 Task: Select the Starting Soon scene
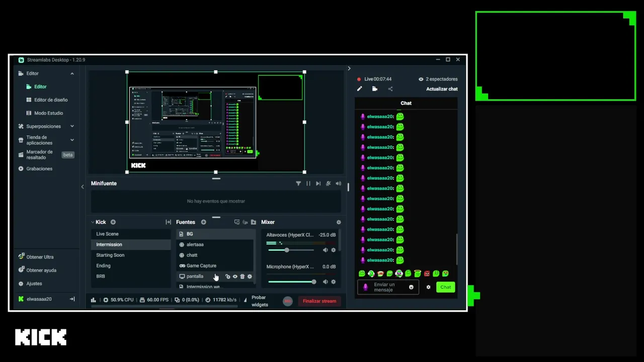[131, 255]
